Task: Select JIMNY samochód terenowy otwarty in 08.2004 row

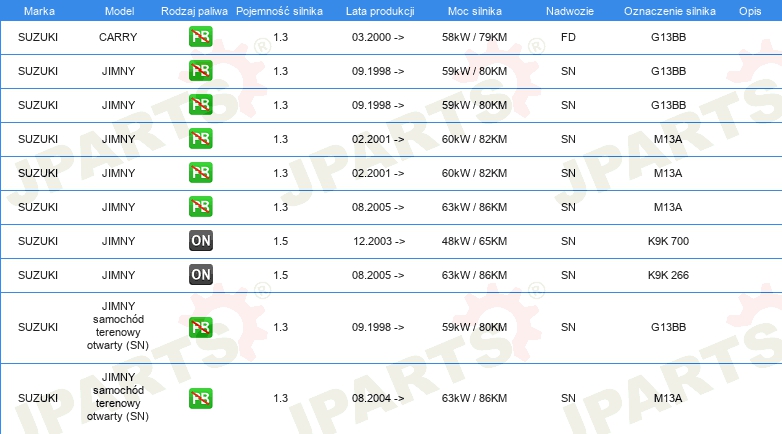Action: point(118,397)
